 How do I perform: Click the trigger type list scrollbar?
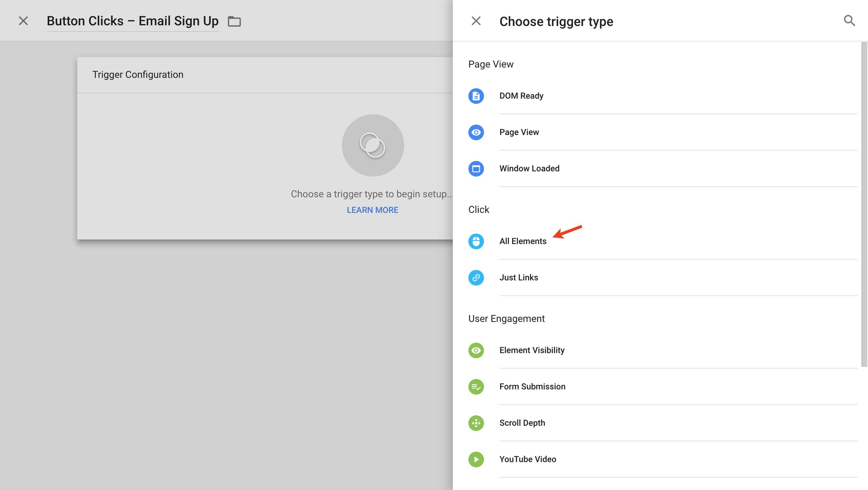864,204
